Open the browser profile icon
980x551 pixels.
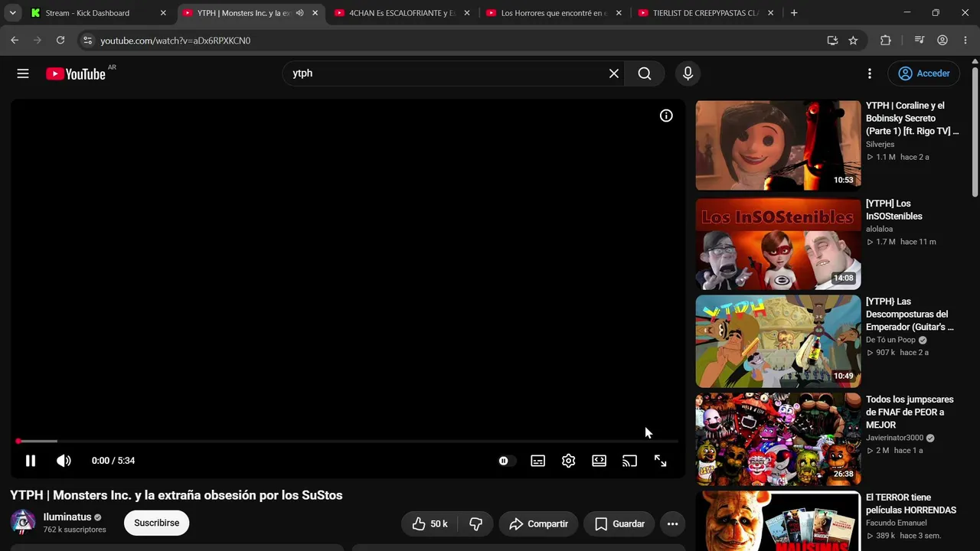[x=942, y=41]
